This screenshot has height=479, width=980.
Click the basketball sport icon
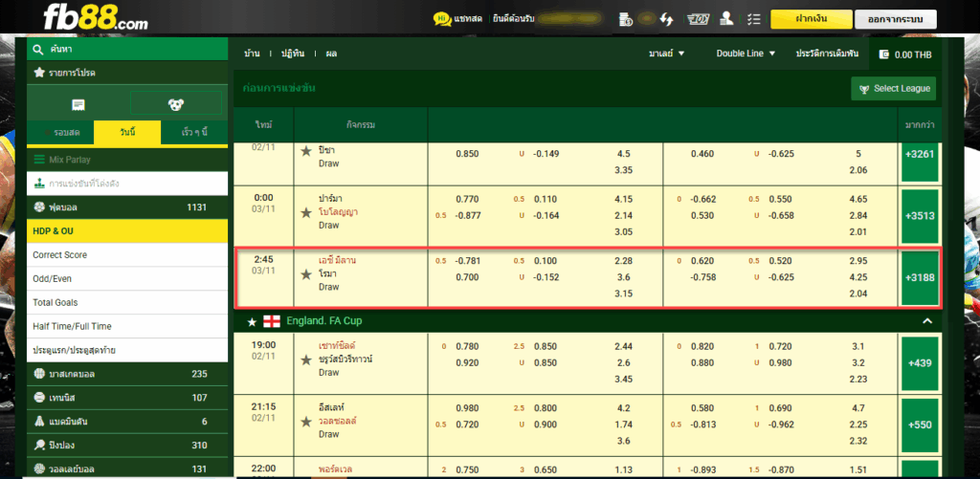click(x=39, y=374)
